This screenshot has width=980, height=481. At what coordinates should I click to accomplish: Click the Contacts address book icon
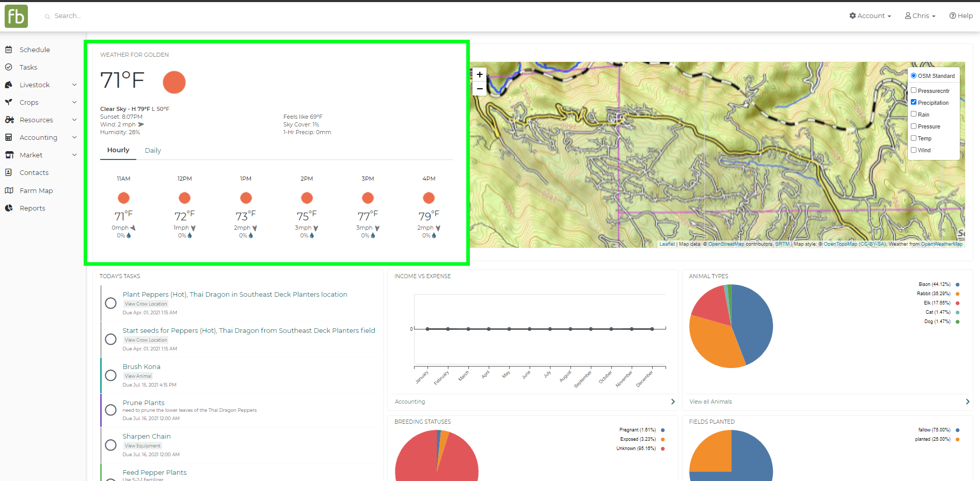8,172
